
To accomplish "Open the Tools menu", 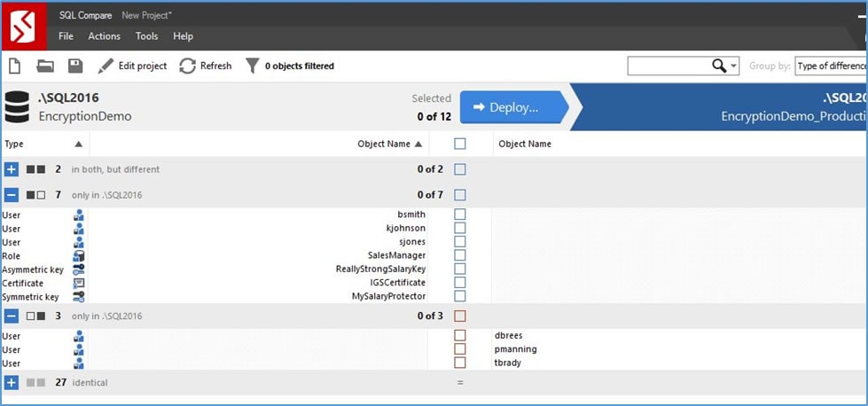I will (x=146, y=36).
